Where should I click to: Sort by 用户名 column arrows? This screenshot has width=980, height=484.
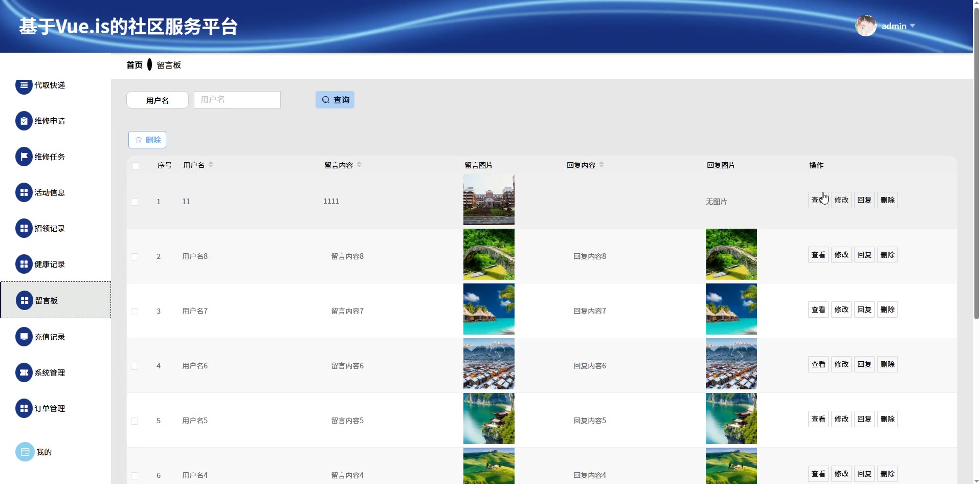(211, 165)
